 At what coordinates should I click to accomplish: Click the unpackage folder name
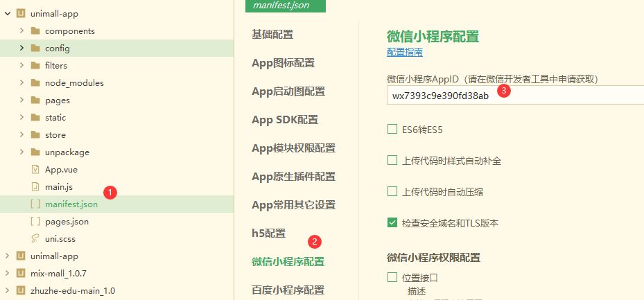click(67, 152)
